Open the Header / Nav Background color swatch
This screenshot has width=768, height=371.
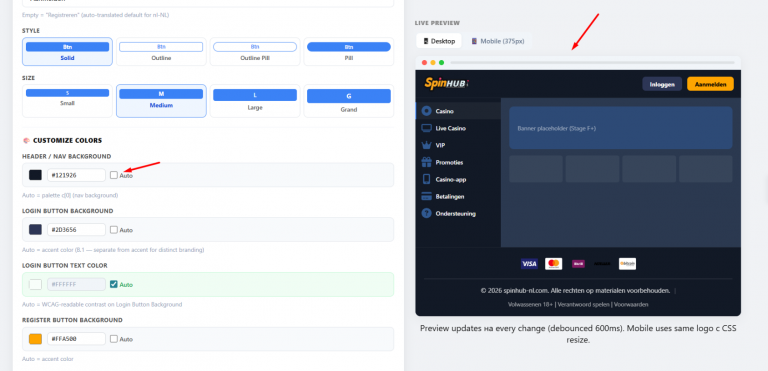point(35,175)
